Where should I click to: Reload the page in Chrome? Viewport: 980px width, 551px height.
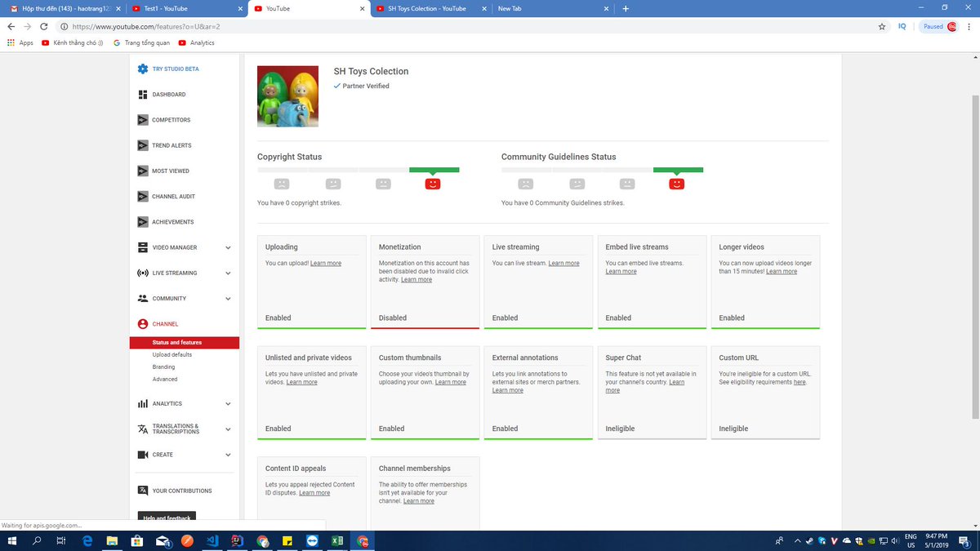pyautogui.click(x=46, y=26)
